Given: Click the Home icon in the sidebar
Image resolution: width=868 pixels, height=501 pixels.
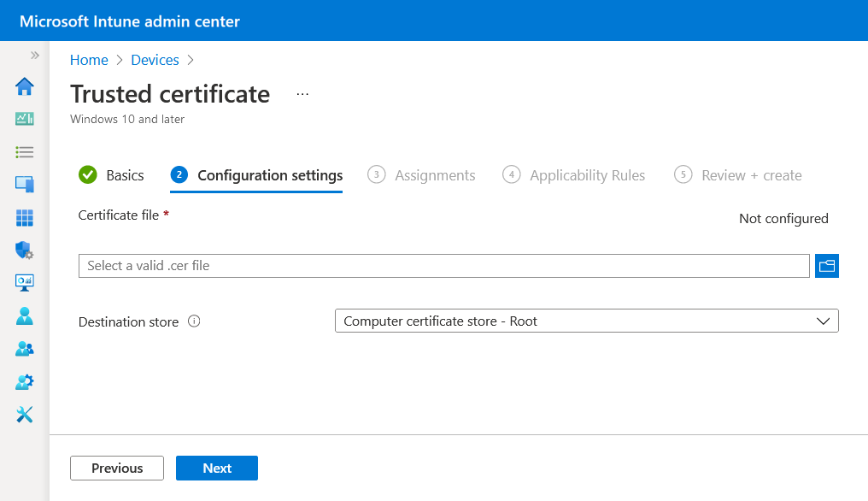Looking at the screenshot, I should [x=25, y=86].
